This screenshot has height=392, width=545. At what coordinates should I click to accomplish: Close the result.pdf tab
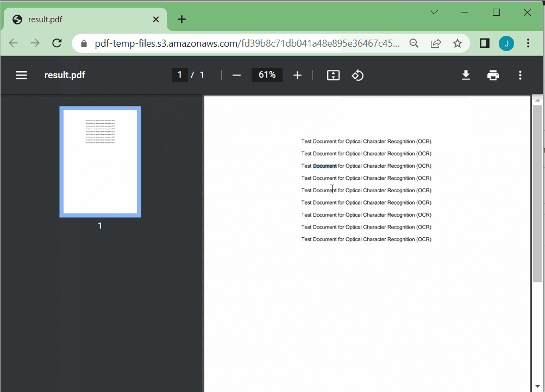point(156,20)
